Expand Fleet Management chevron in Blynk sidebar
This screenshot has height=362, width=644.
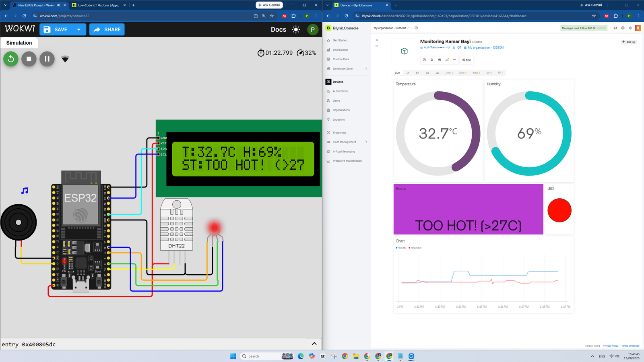click(366, 142)
